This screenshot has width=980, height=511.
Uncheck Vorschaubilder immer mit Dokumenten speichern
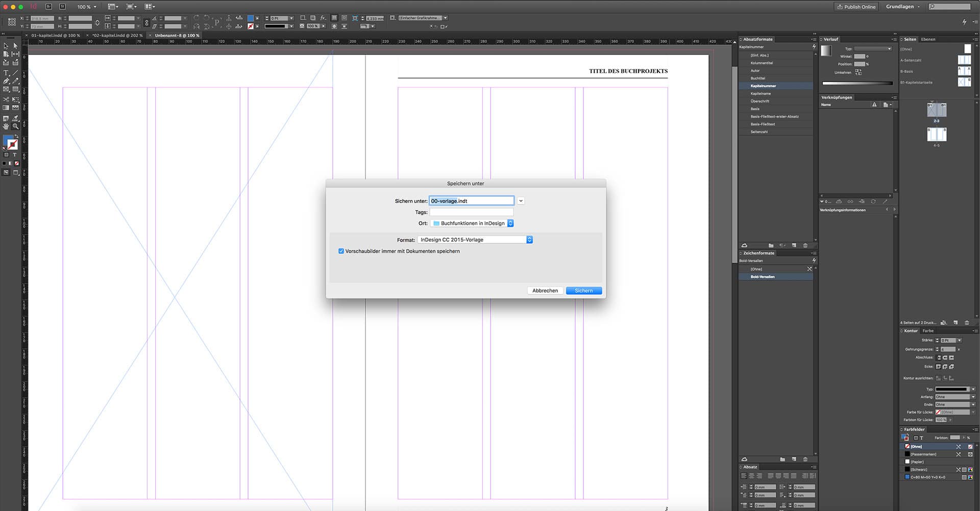point(341,251)
